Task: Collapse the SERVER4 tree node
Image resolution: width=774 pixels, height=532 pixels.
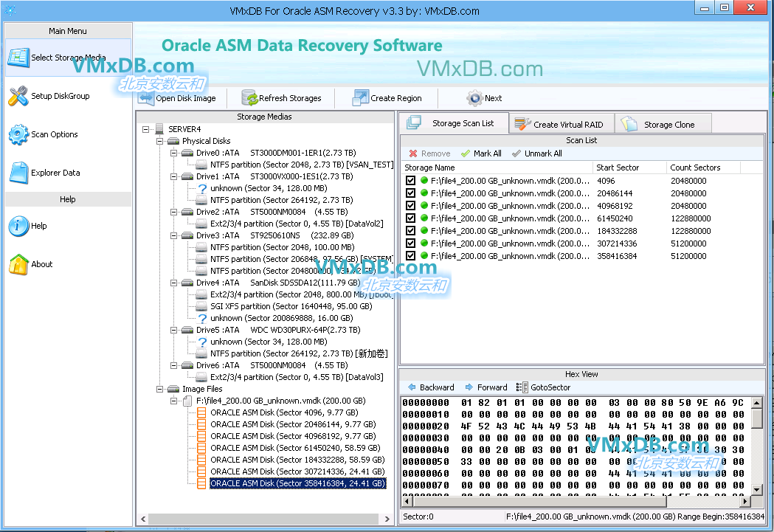Action: point(145,129)
